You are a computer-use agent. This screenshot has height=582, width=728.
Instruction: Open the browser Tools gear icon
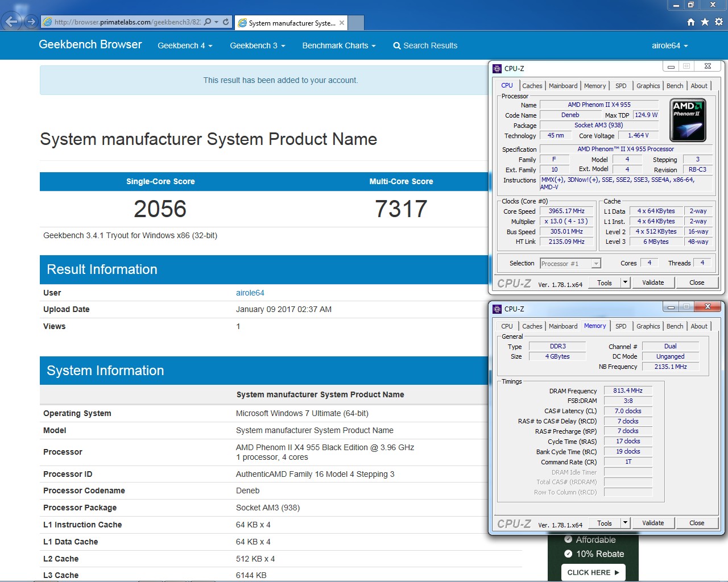coord(719,22)
